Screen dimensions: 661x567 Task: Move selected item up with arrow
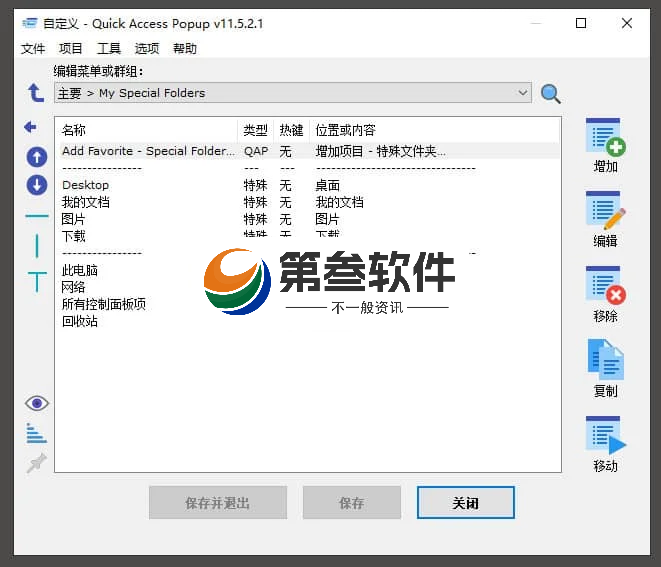pyautogui.click(x=37, y=157)
